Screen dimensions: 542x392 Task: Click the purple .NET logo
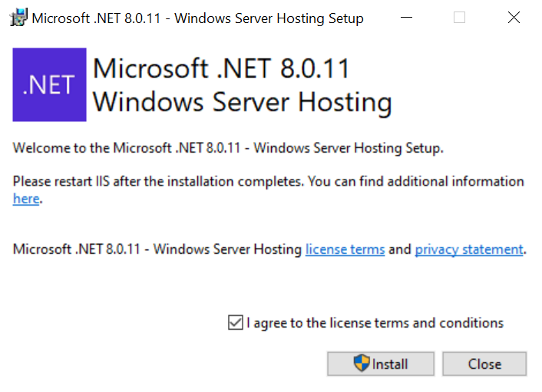49,84
